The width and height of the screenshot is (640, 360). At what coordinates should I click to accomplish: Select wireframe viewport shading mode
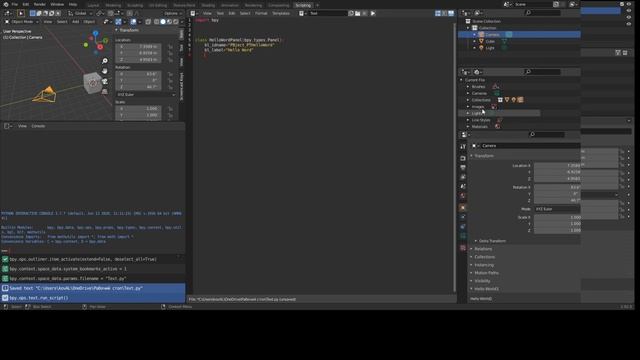coord(157,22)
